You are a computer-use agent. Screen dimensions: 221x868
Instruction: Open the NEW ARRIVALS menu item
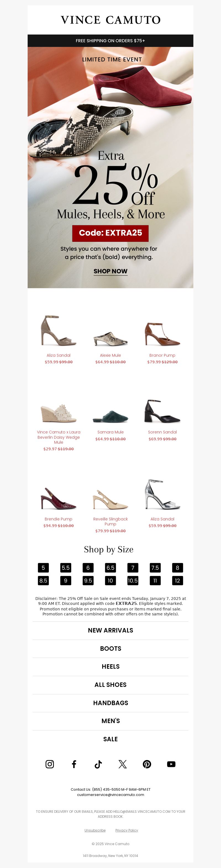pyautogui.click(x=110, y=630)
